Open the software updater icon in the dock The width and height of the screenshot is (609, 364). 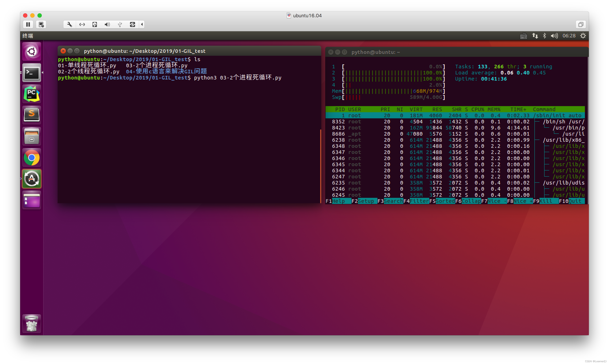pos(32,179)
